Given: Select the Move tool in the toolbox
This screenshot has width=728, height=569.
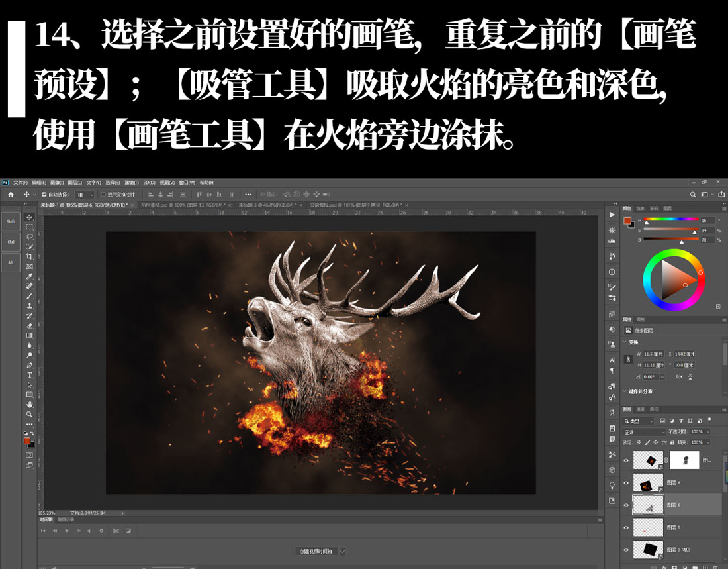Looking at the screenshot, I should pos(30,217).
